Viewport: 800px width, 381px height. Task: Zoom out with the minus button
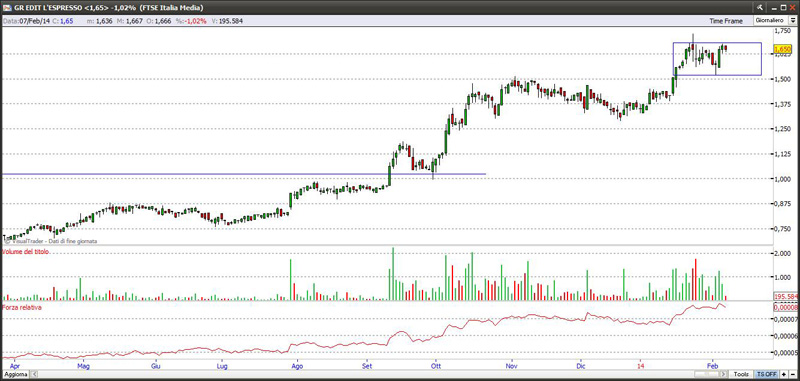click(792, 374)
